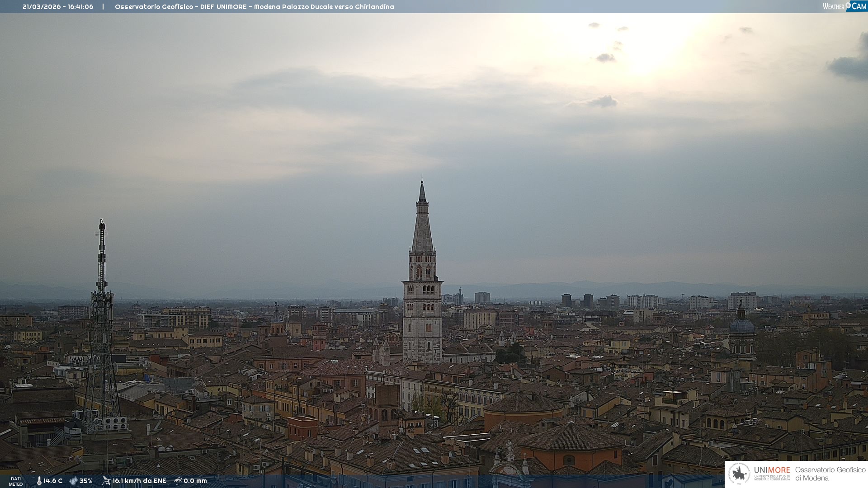The height and width of the screenshot is (488, 868).
Task: Select the DATI METEO label
Action: coord(16,481)
